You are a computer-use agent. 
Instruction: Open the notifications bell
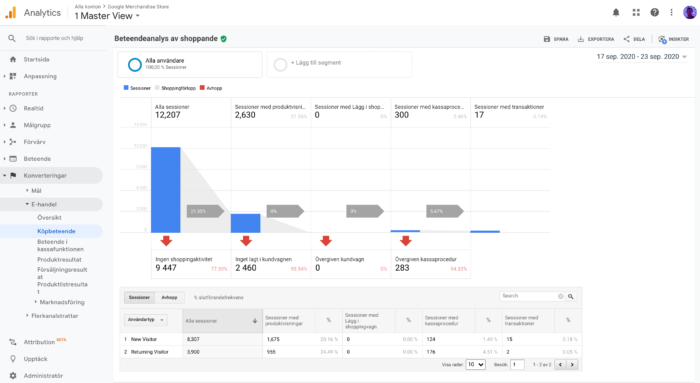pyautogui.click(x=616, y=12)
